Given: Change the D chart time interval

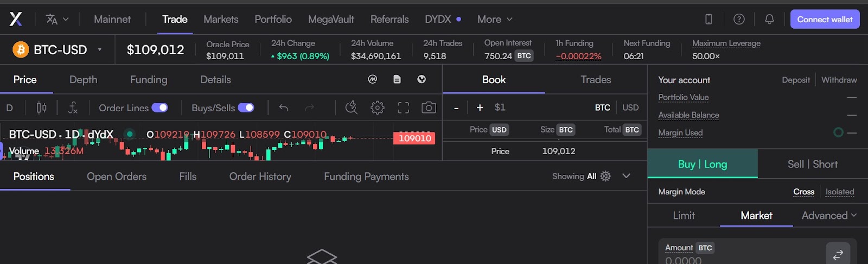Looking at the screenshot, I should pos(9,108).
